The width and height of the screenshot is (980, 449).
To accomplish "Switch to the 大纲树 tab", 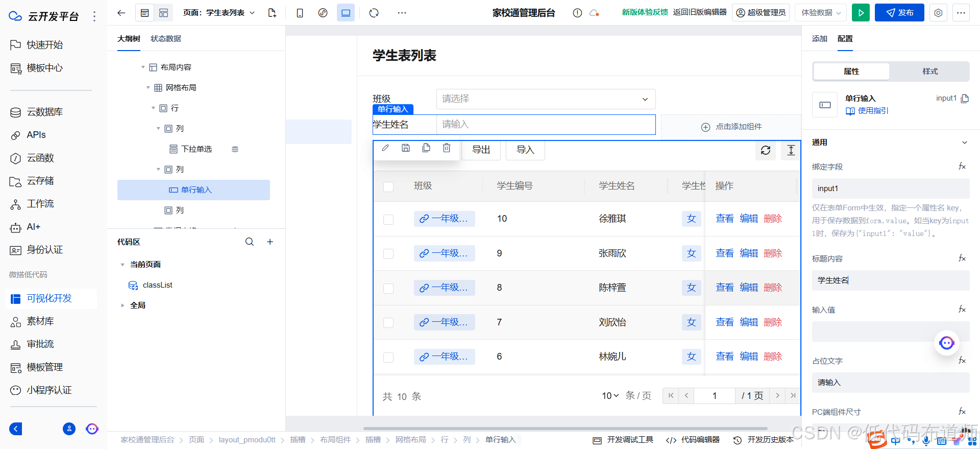I will pyautogui.click(x=129, y=39).
